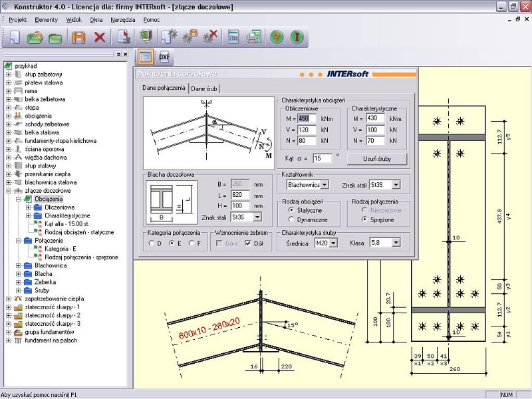The width and height of the screenshot is (532, 399).
Task: Open help via green question mark icon
Action: [x=277, y=37]
